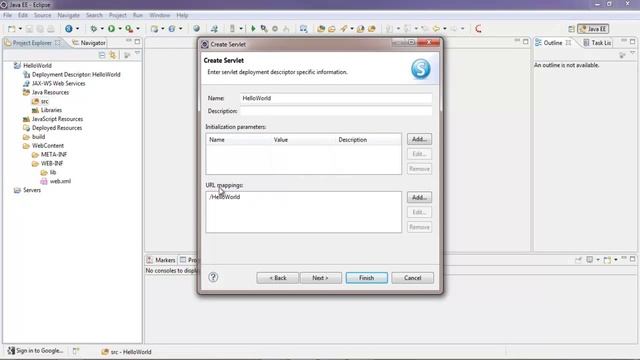
Task: Select the WEB-INF folder
Action: click(52, 164)
